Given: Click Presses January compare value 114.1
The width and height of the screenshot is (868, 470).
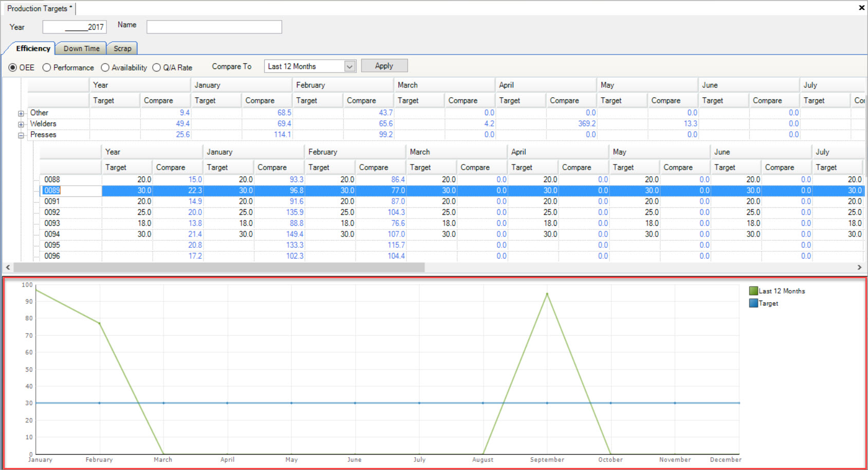Looking at the screenshot, I should 283,135.
